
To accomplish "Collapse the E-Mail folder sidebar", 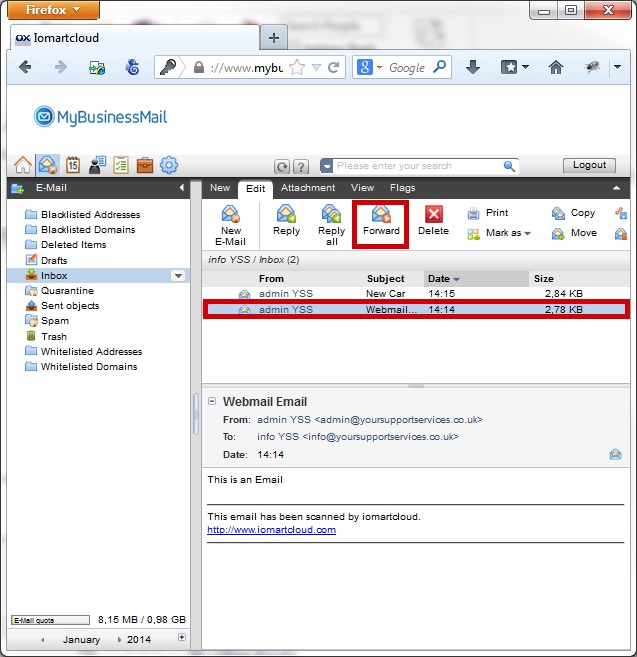I will (x=182, y=188).
